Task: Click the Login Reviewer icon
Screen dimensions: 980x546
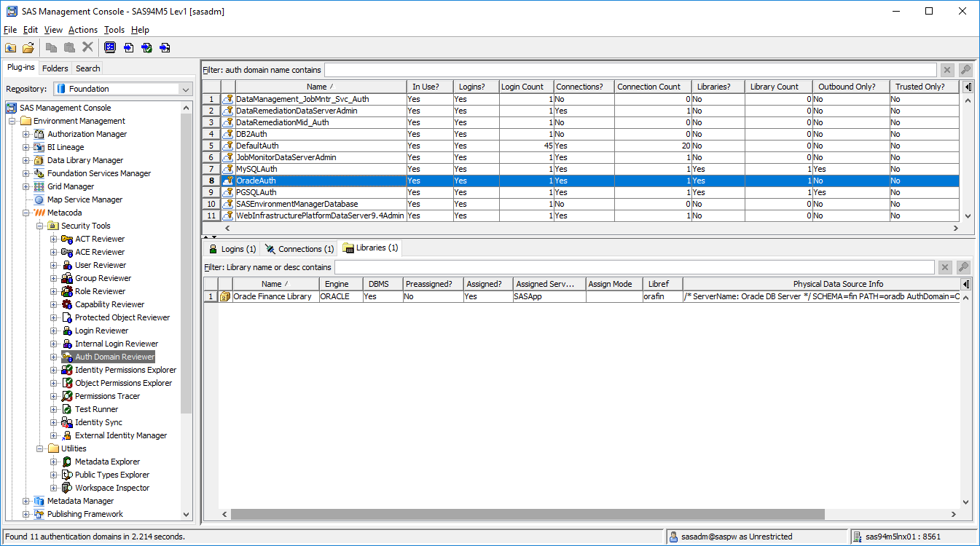Action: pyautogui.click(x=67, y=331)
